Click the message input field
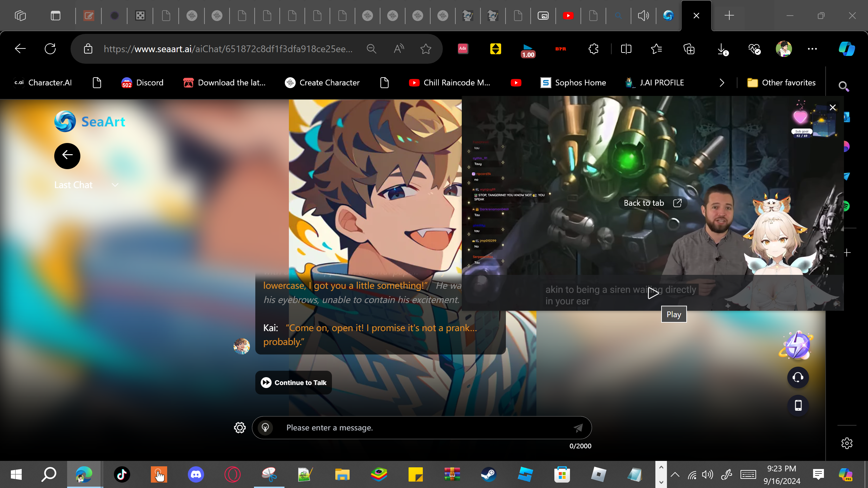Screen dimensions: 868x488 [x=422, y=428]
